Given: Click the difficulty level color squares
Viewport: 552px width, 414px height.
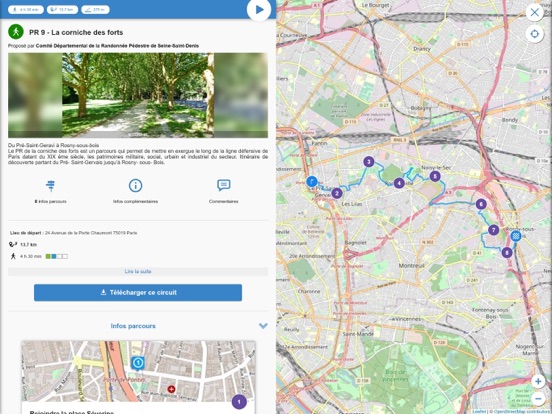Looking at the screenshot, I should click(x=57, y=256).
